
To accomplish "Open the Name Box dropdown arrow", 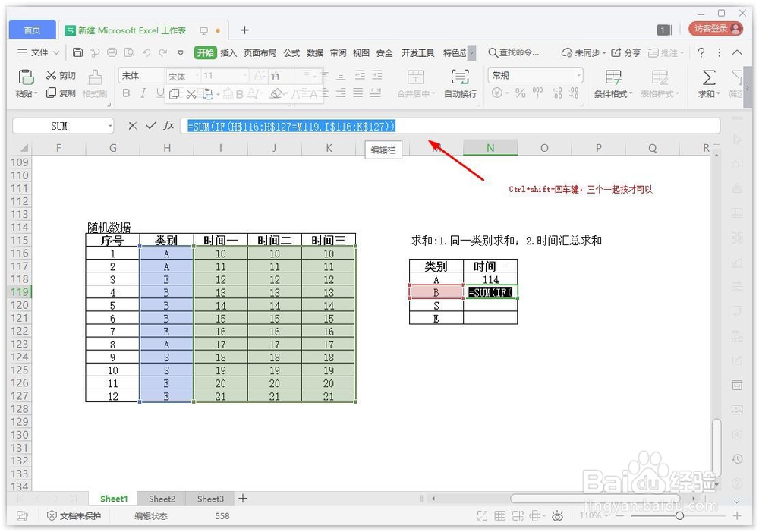I will pyautogui.click(x=110, y=126).
